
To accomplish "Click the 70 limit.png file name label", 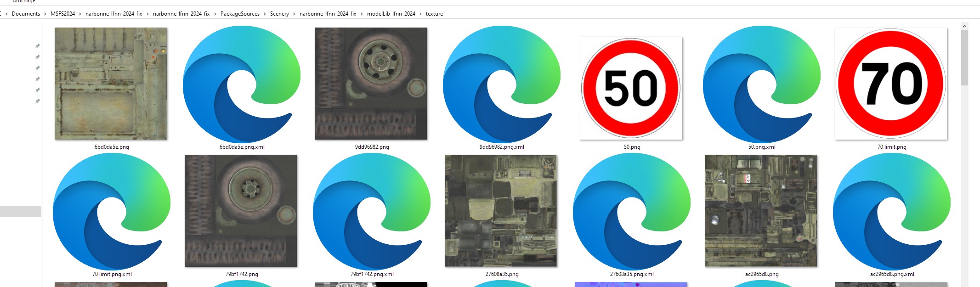I will (892, 147).
